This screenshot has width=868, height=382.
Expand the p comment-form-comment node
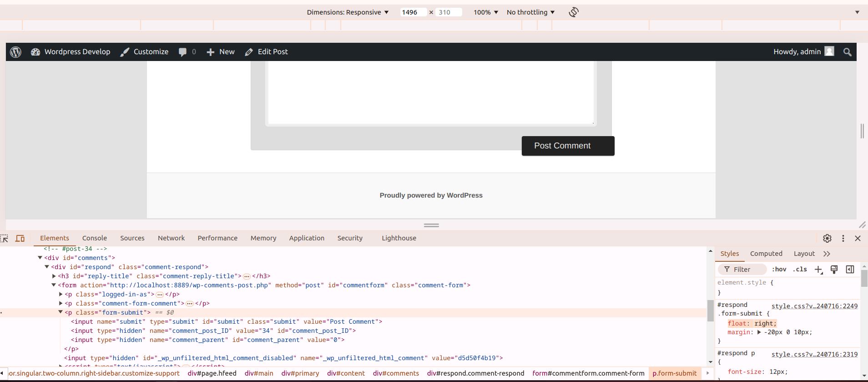point(61,303)
